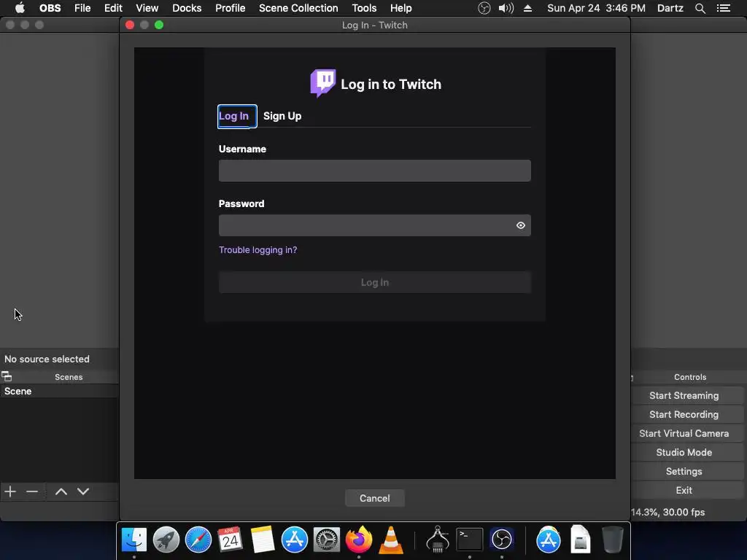747x560 pixels.
Task: Close the Log In - Twitch window
Action: (x=130, y=25)
